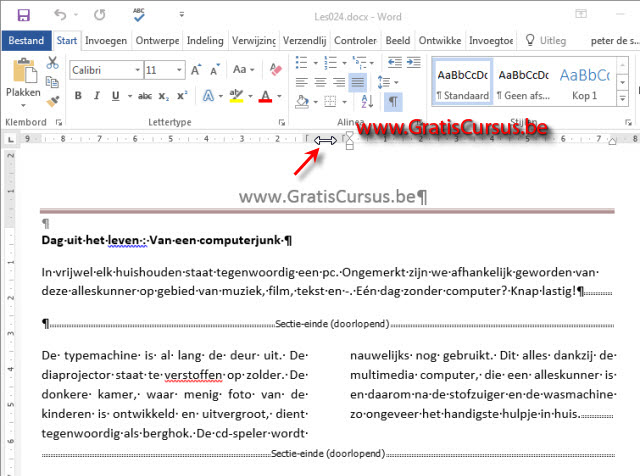This screenshot has height=476, width=640.
Task: Open the Beeld tab
Action: (398, 40)
